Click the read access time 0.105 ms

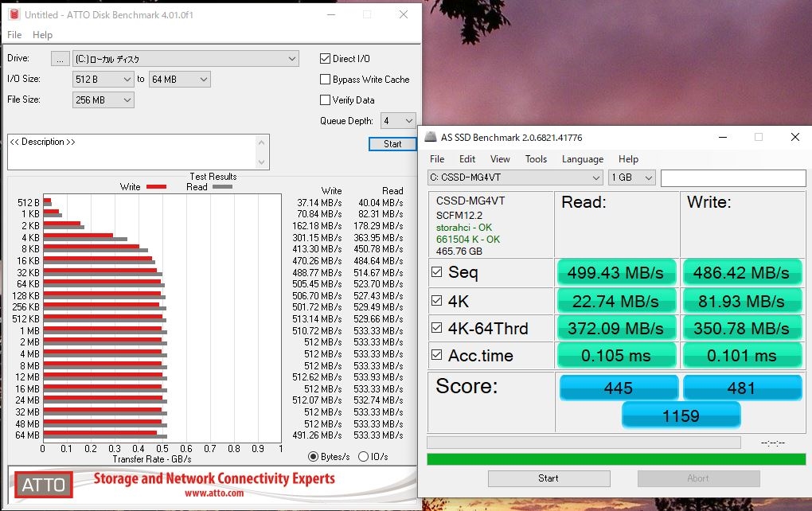click(x=616, y=356)
